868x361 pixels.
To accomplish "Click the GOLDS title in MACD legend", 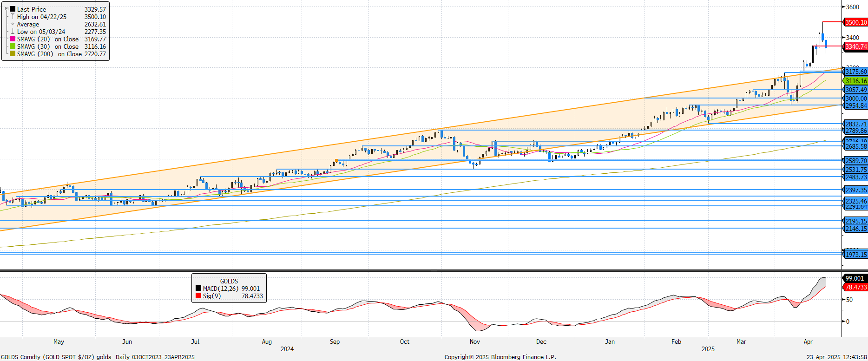I will pos(229,281).
